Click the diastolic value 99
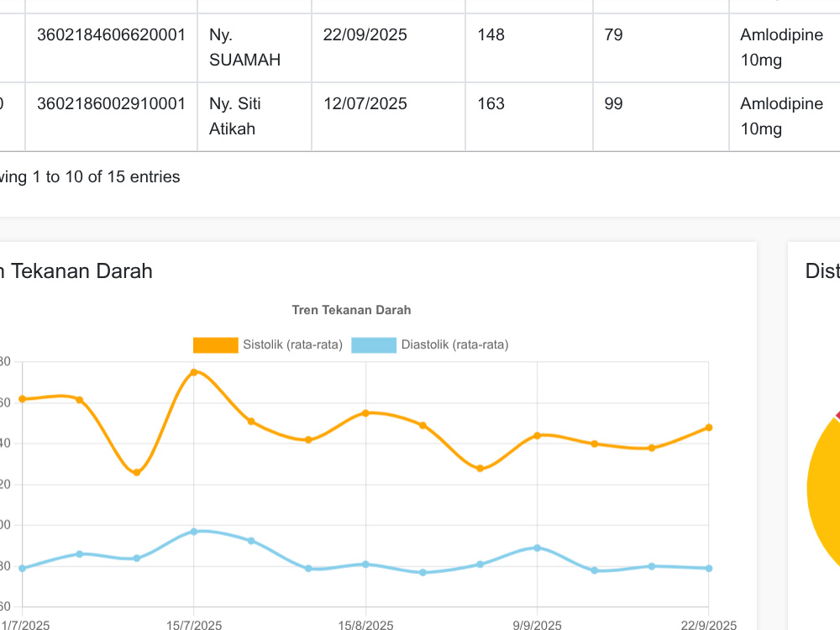The image size is (840, 630). tap(613, 104)
